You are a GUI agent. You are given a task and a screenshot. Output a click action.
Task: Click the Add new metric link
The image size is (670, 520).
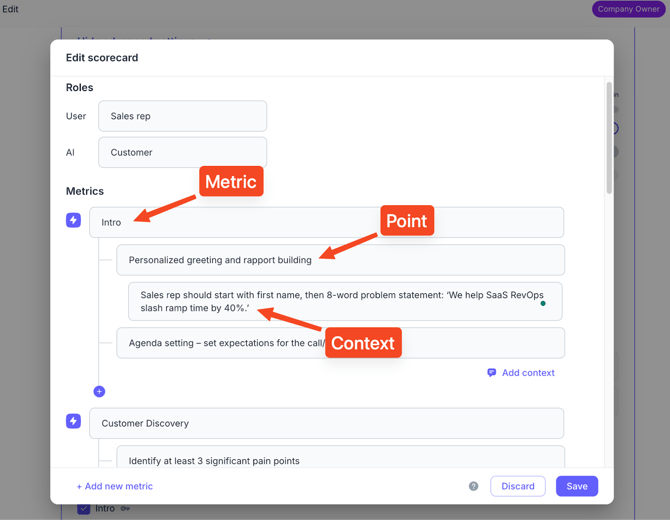(x=115, y=486)
